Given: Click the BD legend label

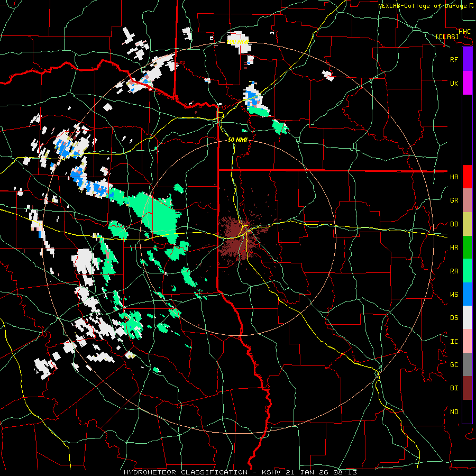Looking at the screenshot, I should coord(454,224).
